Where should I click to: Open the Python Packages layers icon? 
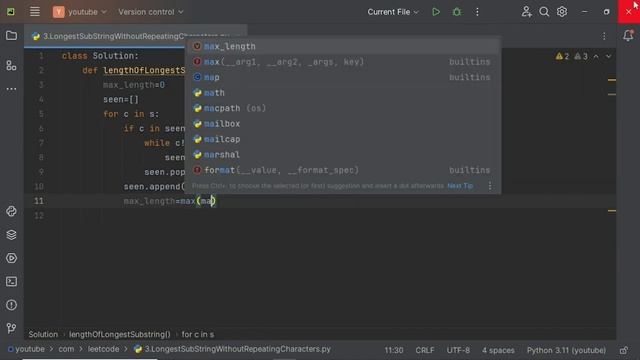click(x=11, y=235)
